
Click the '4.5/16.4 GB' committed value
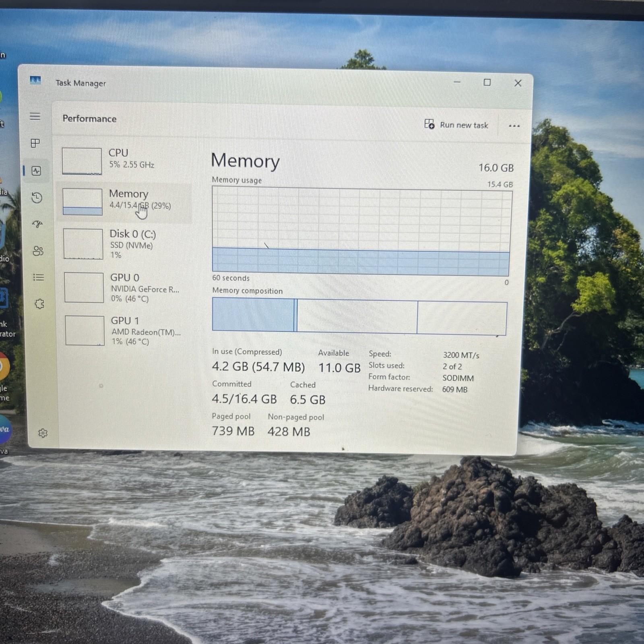click(244, 399)
